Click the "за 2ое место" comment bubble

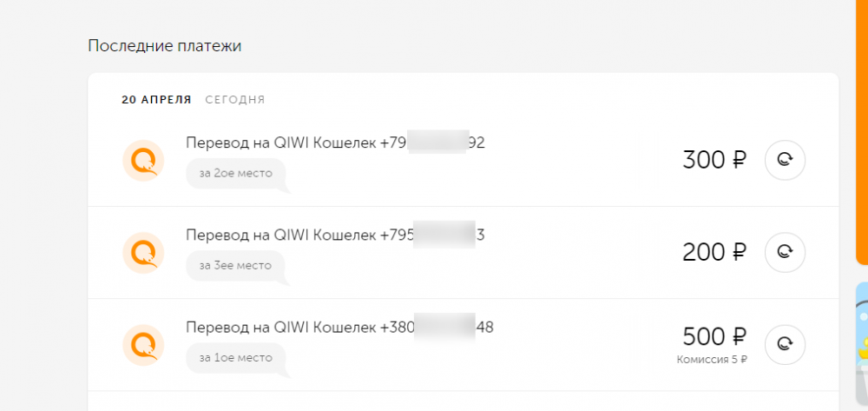(x=235, y=173)
